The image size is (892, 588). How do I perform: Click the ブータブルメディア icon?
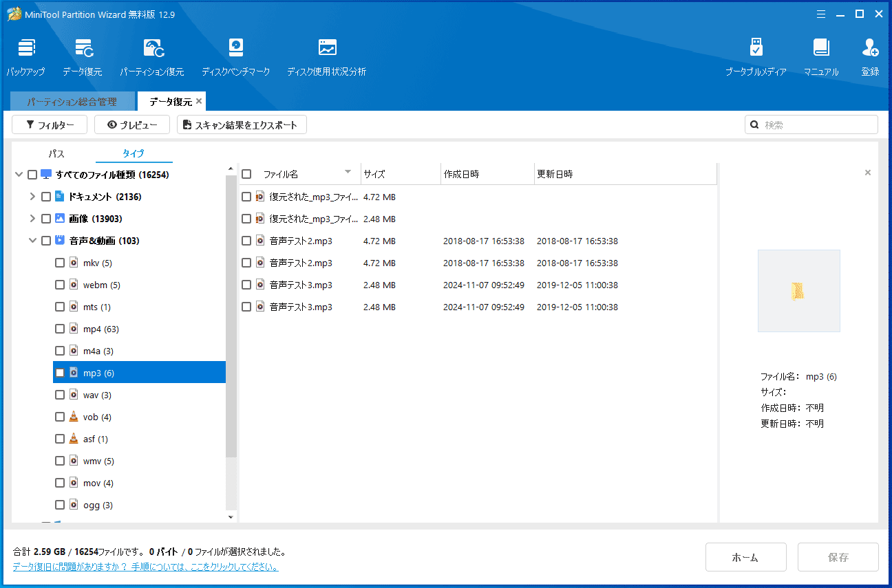click(x=756, y=56)
